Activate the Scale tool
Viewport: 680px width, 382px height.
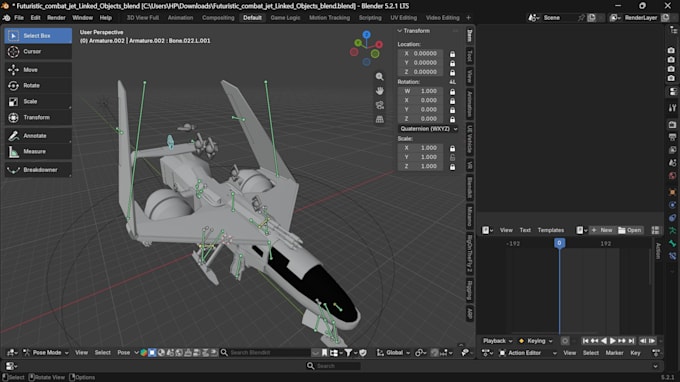tap(38, 101)
